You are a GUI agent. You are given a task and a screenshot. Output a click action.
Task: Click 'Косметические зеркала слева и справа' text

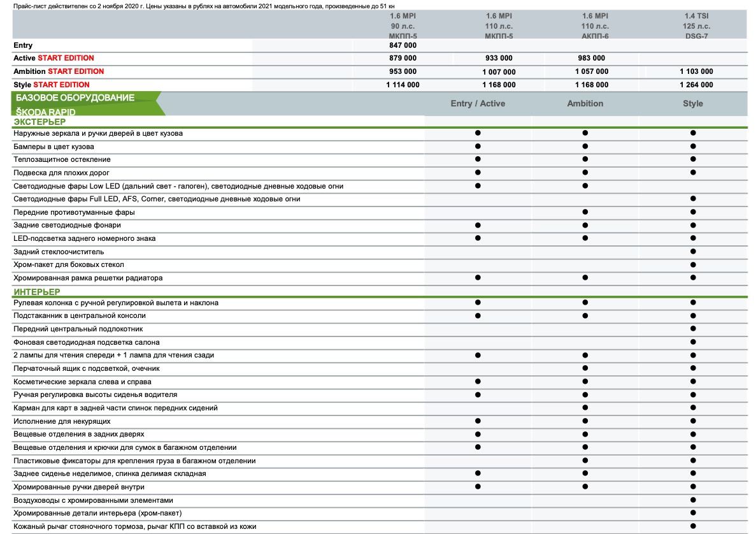[x=82, y=382]
